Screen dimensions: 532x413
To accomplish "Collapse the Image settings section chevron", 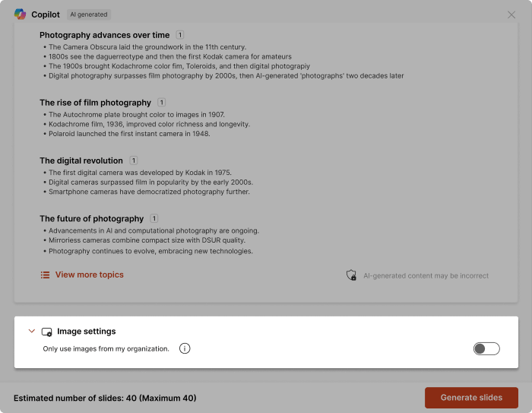I will (32, 331).
